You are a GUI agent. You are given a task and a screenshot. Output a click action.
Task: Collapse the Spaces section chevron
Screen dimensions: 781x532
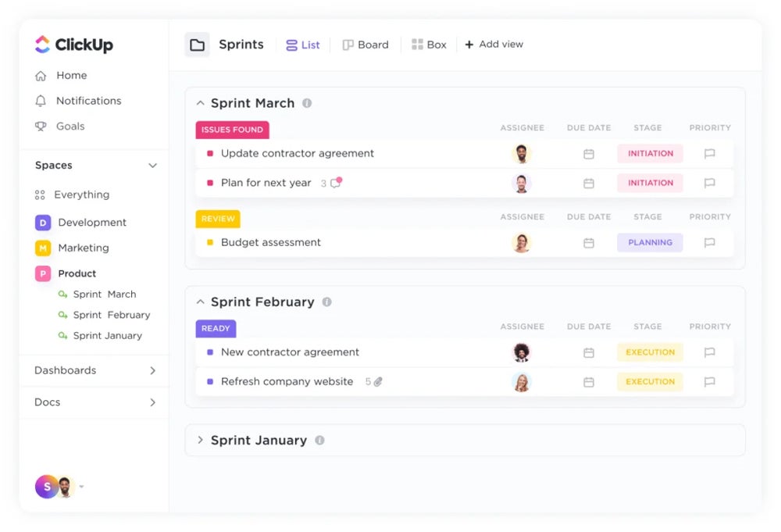[x=152, y=166]
